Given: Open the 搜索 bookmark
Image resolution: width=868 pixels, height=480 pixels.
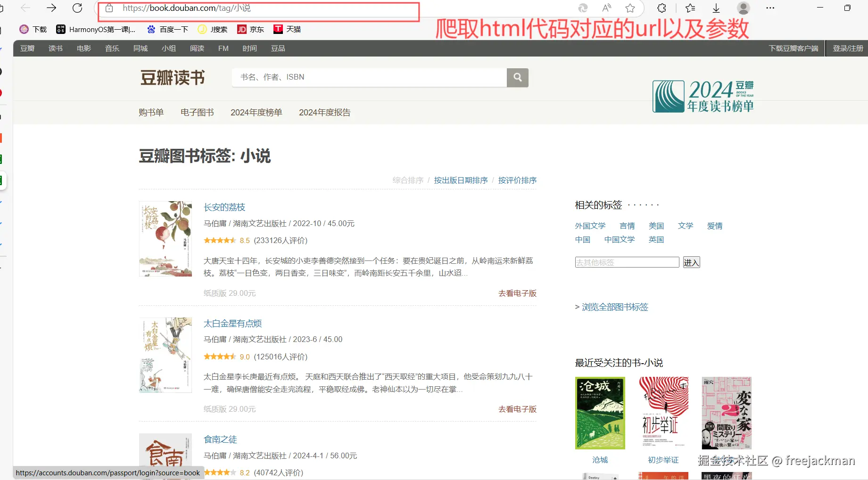Looking at the screenshot, I should tap(213, 29).
